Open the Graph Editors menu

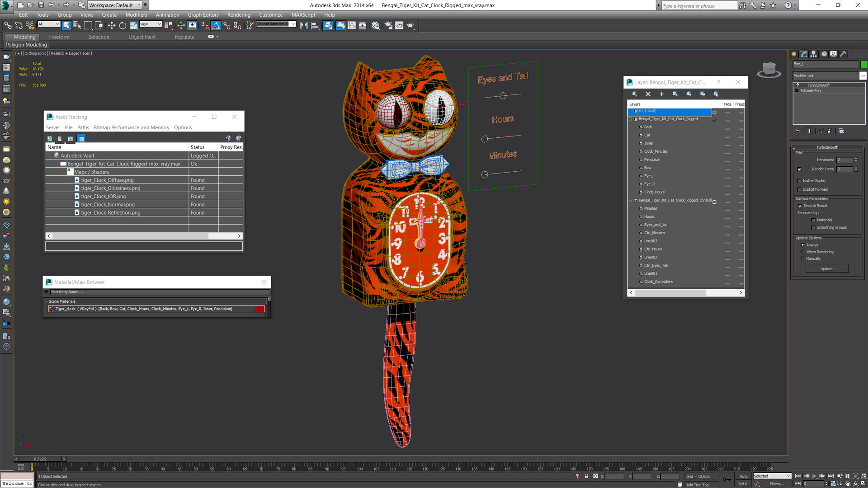[203, 15]
